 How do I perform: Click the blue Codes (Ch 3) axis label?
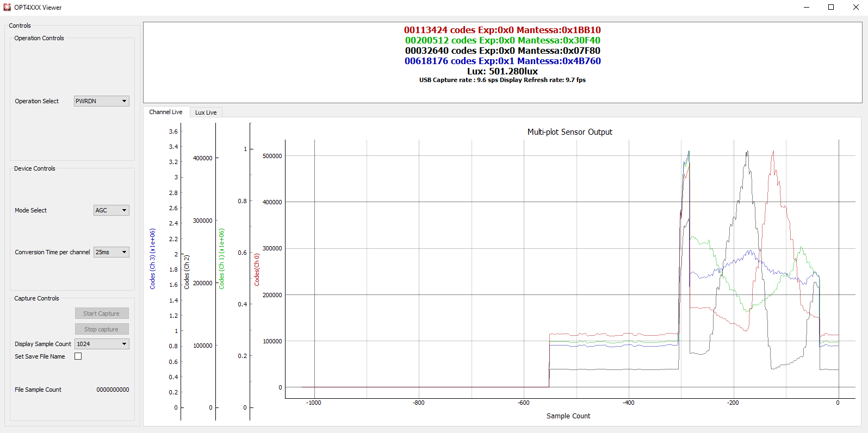pos(152,259)
